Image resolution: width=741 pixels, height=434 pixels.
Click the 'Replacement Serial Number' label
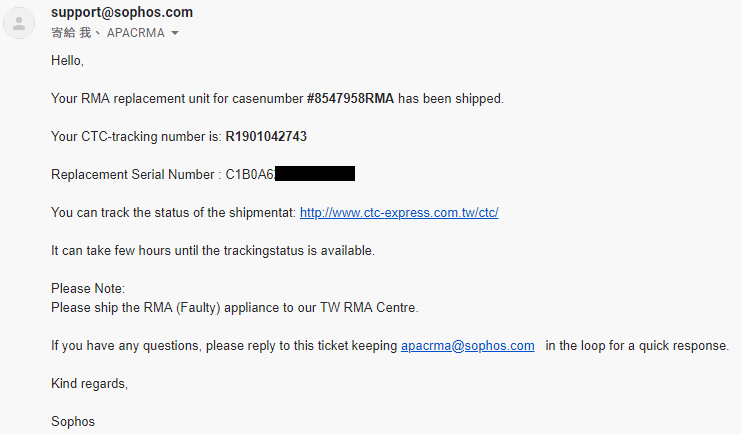click(133, 174)
